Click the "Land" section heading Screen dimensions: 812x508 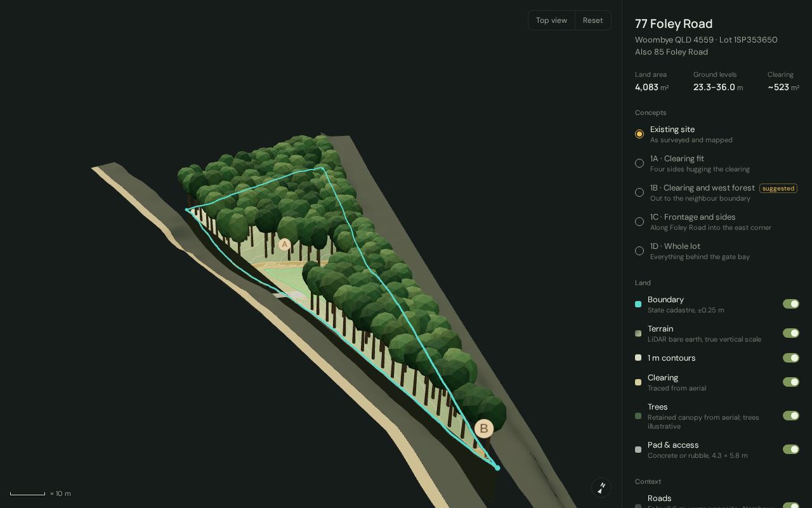coord(643,283)
